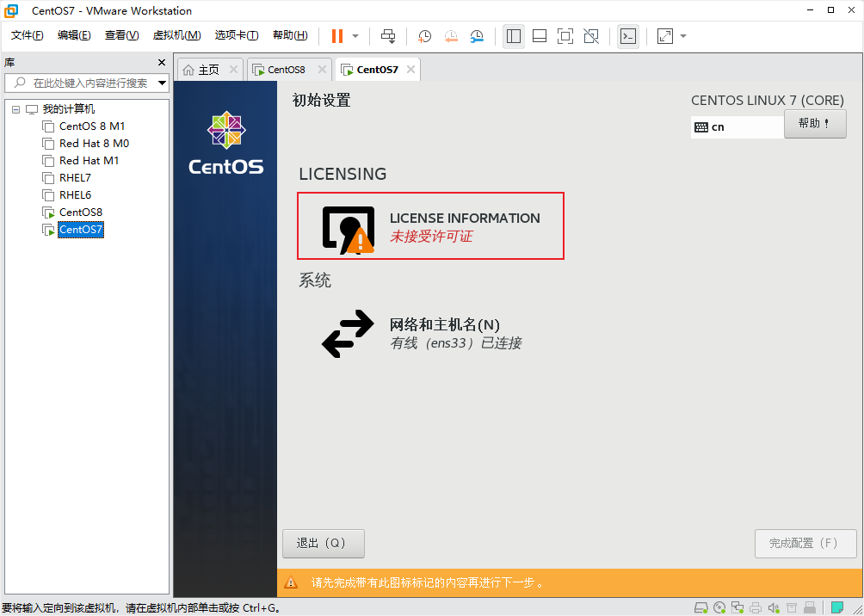
Task: Close the CentOS8 tab
Action: pos(323,70)
